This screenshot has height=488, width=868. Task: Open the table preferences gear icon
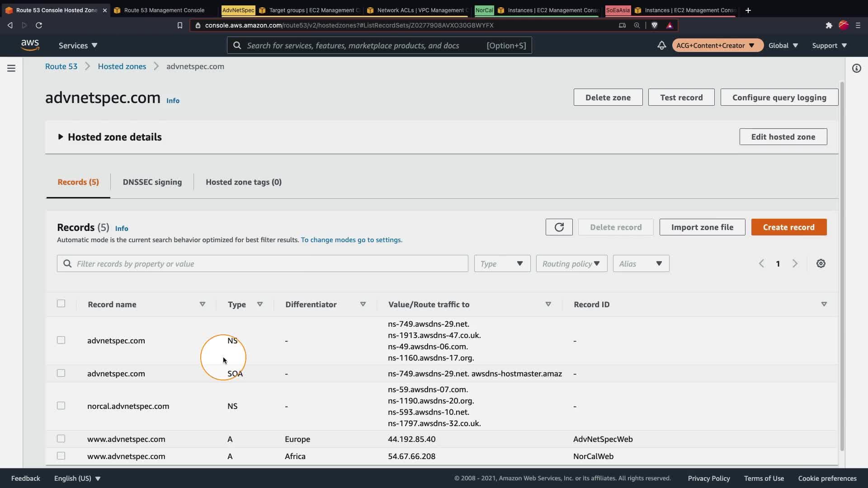point(821,263)
